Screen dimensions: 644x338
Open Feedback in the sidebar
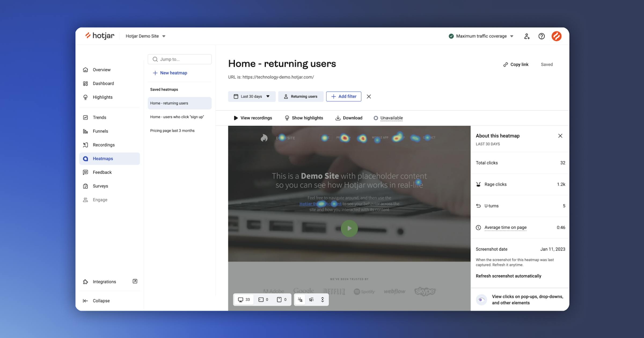[109, 172]
